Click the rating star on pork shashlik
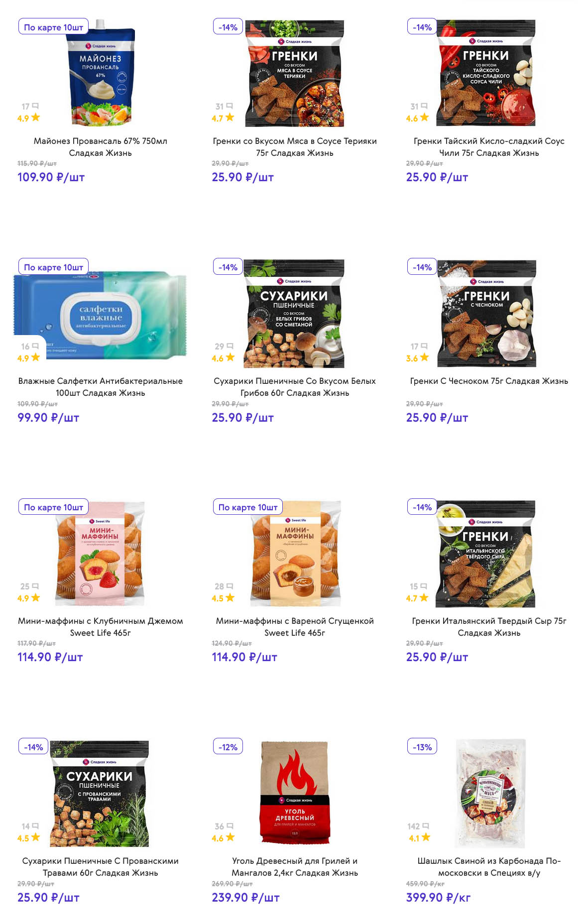This screenshot has width=586, height=924. click(x=426, y=837)
